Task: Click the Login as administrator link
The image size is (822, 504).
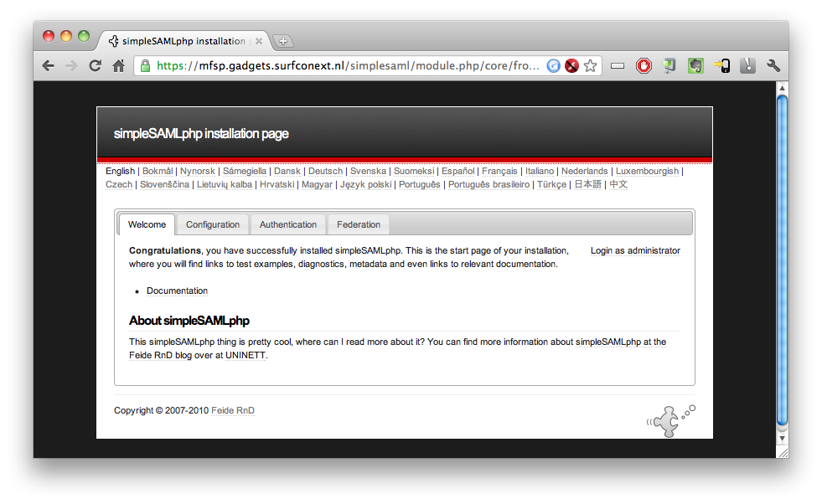Action: point(635,251)
